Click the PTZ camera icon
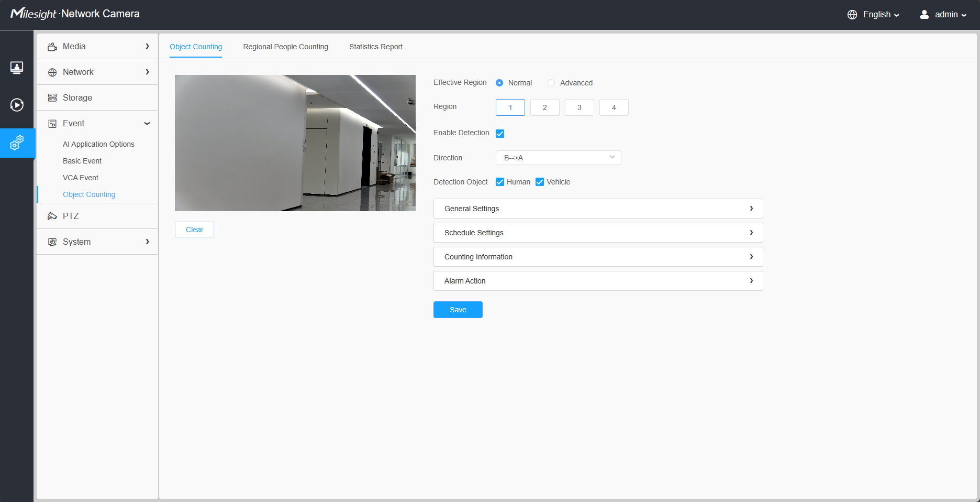980x502 pixels. (x=52, y=216)
